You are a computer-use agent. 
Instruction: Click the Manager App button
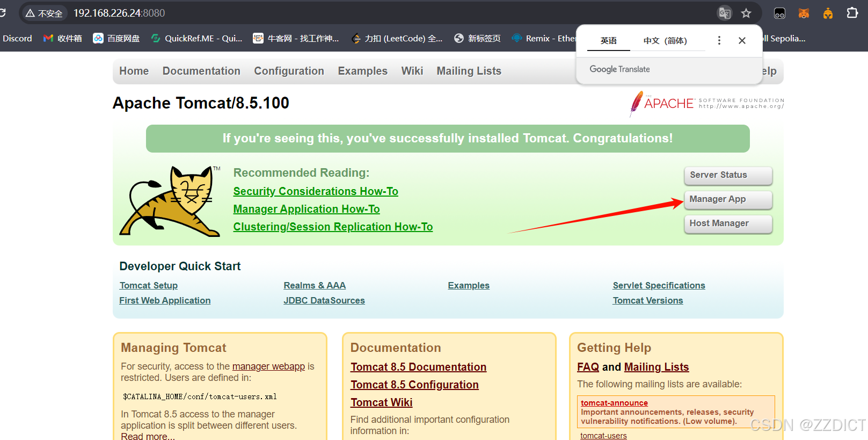728,199
